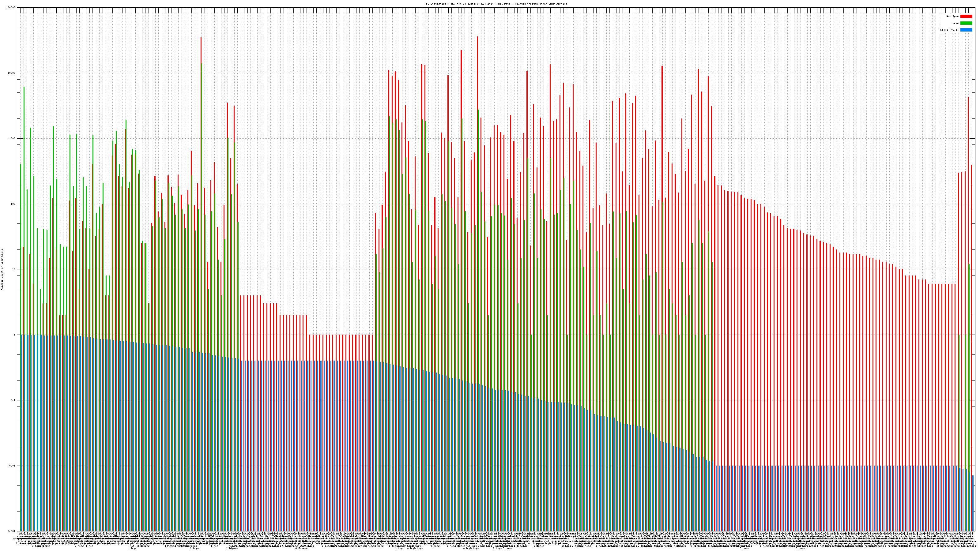Viewport: 980px width, 551px height.
Task: Select the 'Score (0..1)' legend label
Action: pyautogui.click(x=949, y=30)
